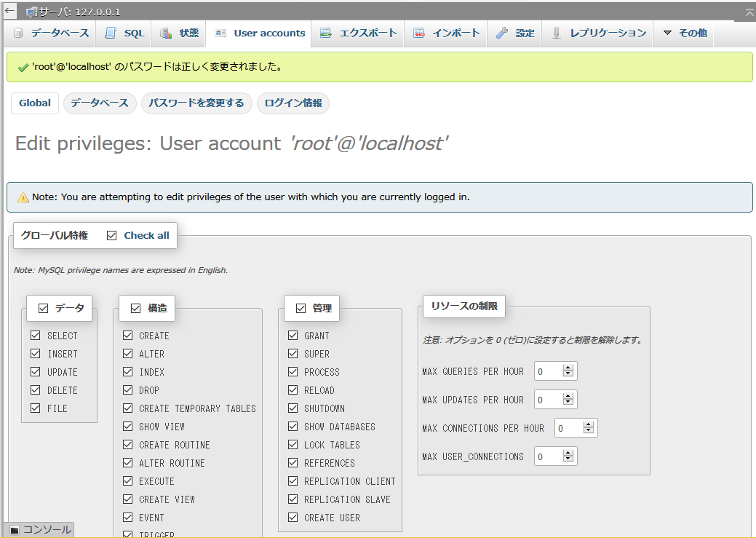Click the replication tab icon
The height and width of the screenshot is (538, 756).
click(x=557, y=33)
